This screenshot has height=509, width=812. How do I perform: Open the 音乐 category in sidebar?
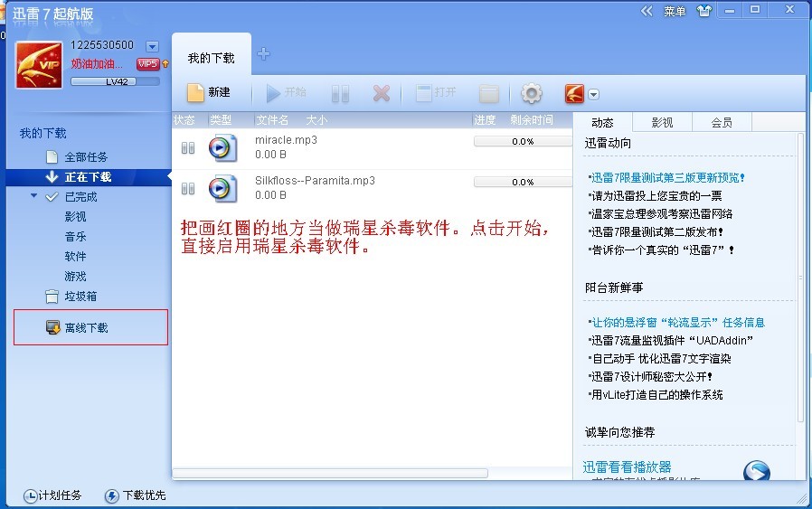coord(76,237)
